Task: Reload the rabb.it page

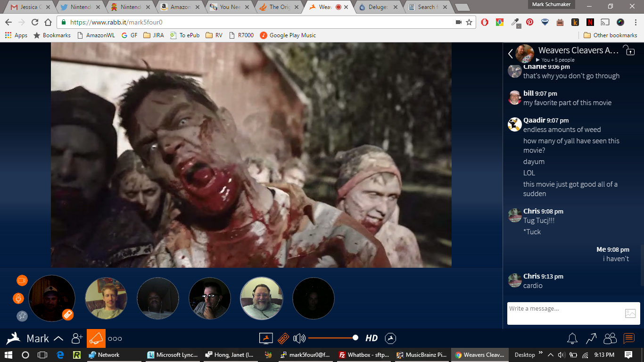Action: point(34,22)
